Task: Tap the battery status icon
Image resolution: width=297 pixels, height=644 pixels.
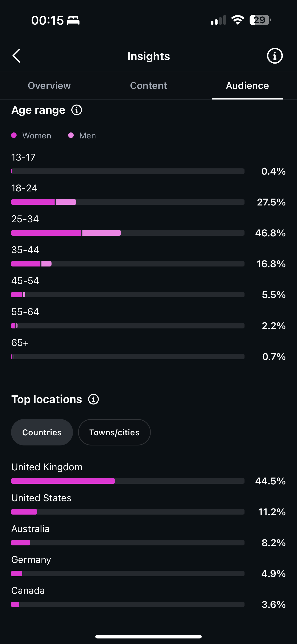Action: [260, 20]
